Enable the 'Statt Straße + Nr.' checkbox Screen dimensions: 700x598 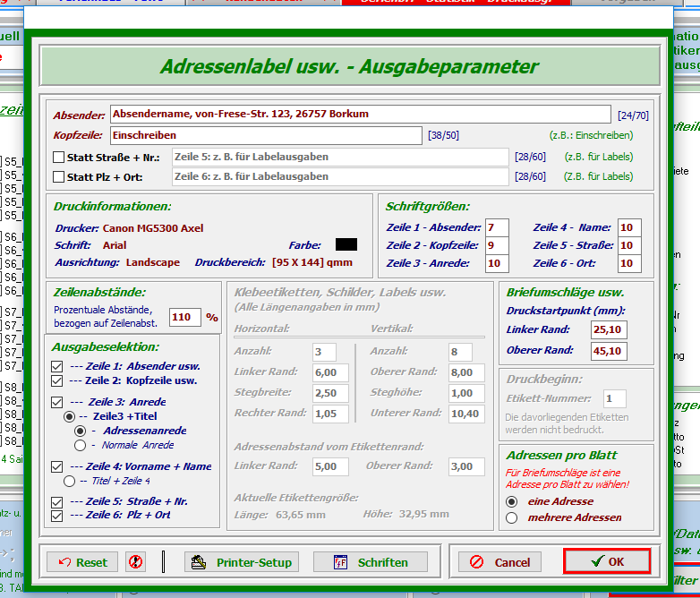coord(59,158)
